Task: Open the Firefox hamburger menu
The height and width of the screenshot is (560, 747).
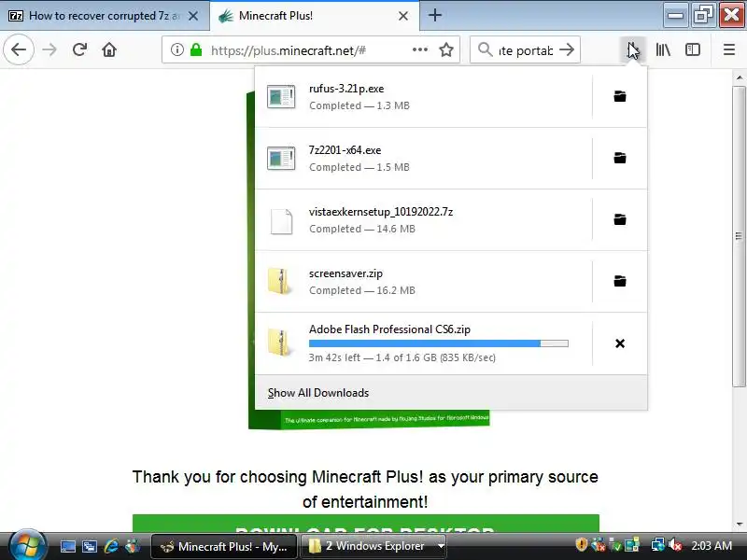Action: click(729, 49)
